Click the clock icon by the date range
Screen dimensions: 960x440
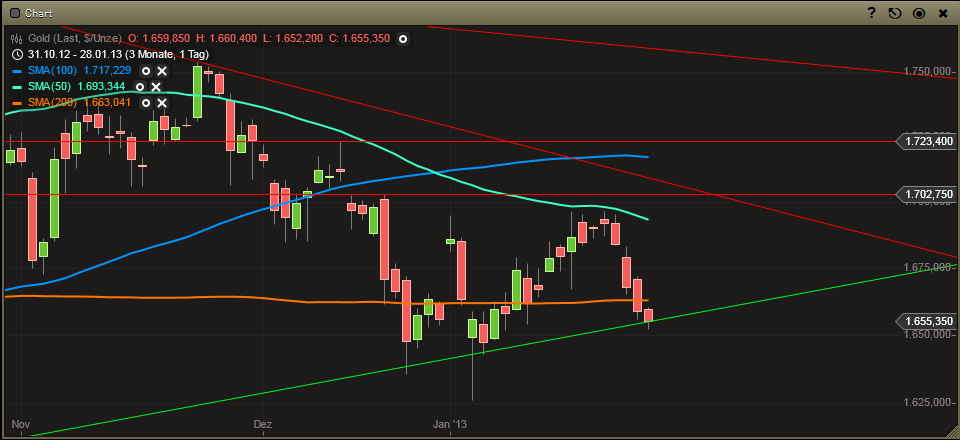[x=16, y=54]
